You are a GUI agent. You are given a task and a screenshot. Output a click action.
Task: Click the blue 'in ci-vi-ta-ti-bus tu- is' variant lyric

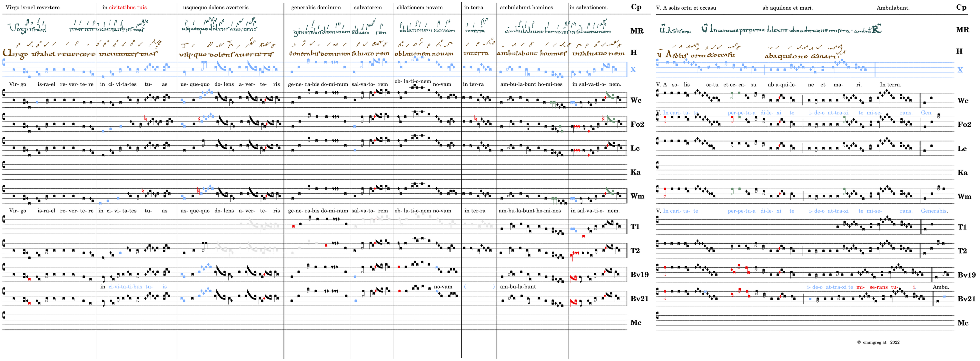133,287
